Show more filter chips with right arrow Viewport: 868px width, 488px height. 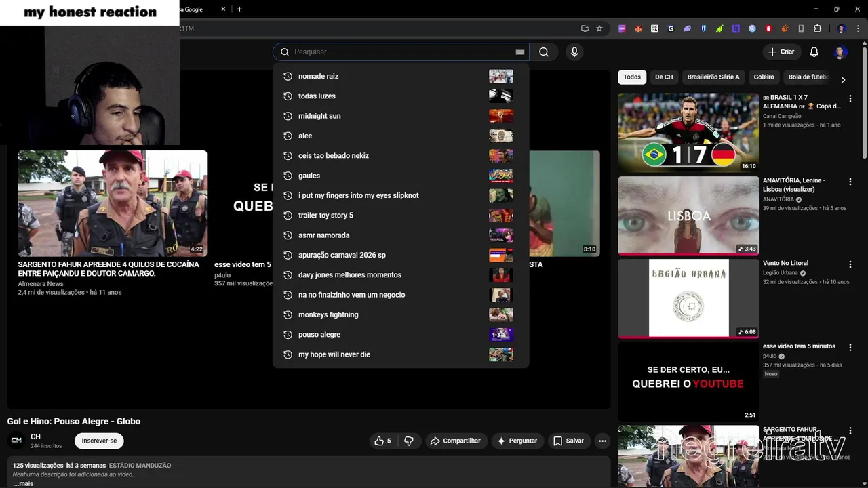coord(843,80)
